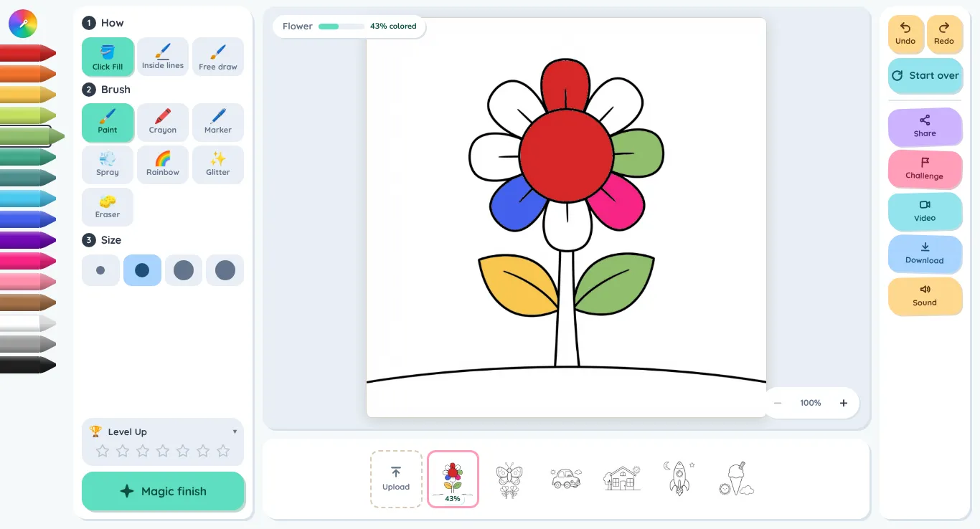Expand the Level Up panel
The width and height of the screenshot is (980, 529).
[163, 432]
